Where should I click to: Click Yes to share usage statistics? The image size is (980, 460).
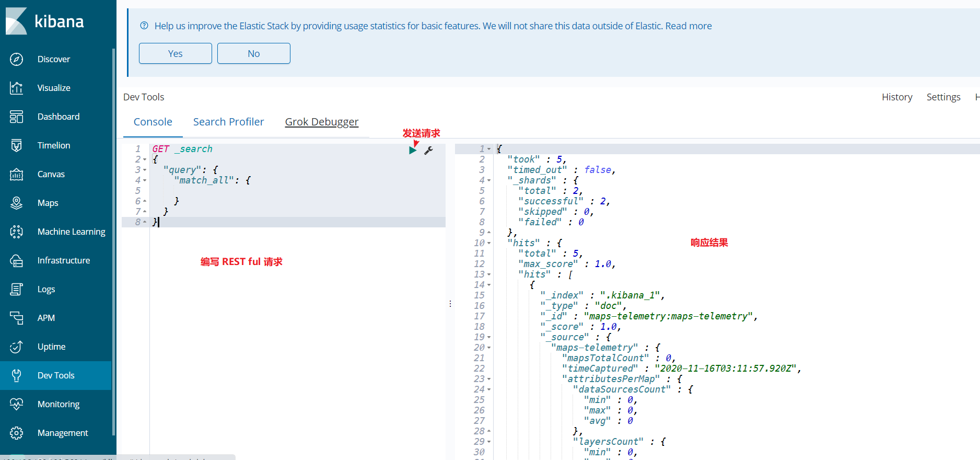click(x=176, y=53)
